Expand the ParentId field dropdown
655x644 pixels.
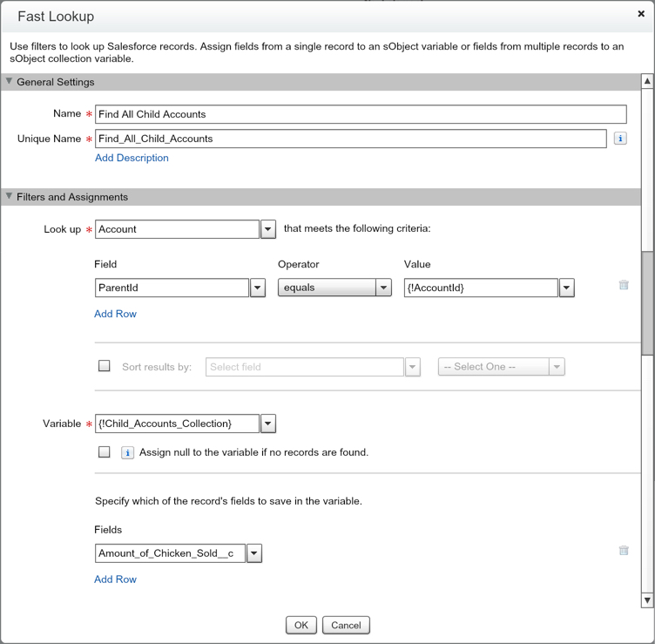click(x=258, y=288)
